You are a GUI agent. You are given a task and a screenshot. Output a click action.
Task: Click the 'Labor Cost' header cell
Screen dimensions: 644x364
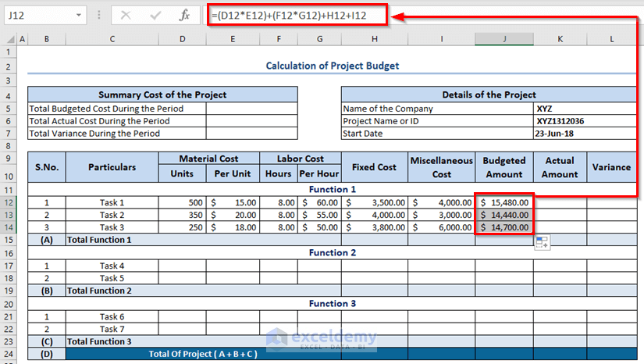click(x=301, y=159)
